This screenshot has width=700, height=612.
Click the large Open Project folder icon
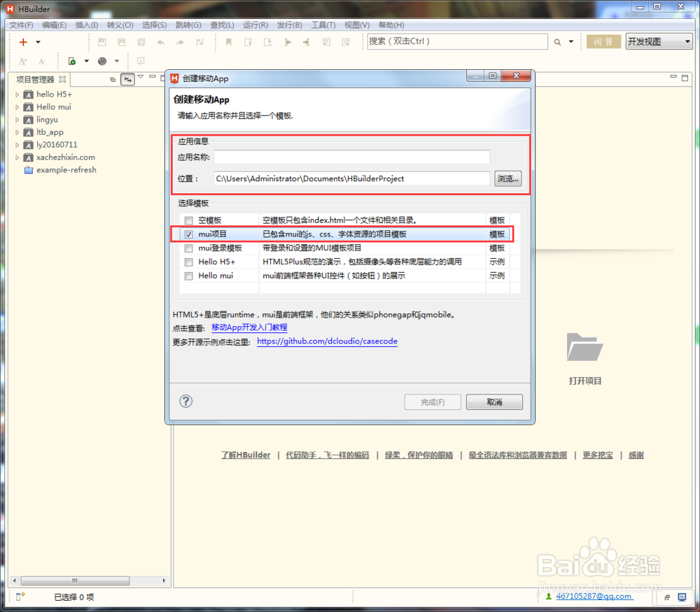(x=584, y=347)
